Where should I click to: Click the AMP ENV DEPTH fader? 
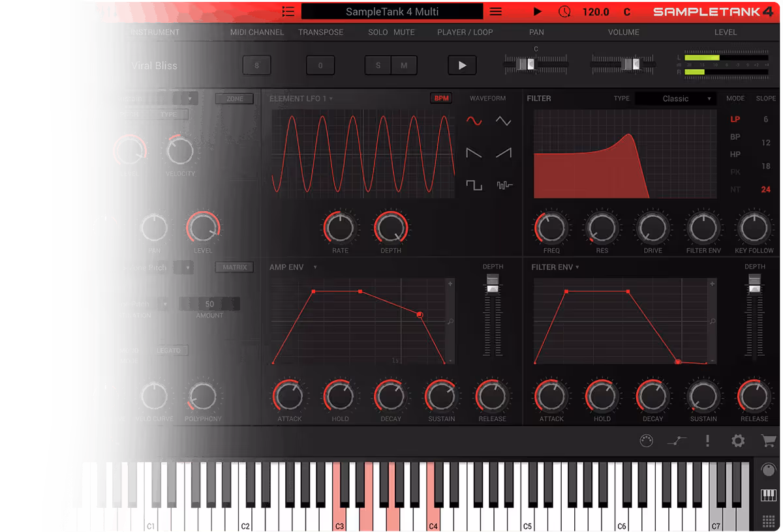[493, 284]
